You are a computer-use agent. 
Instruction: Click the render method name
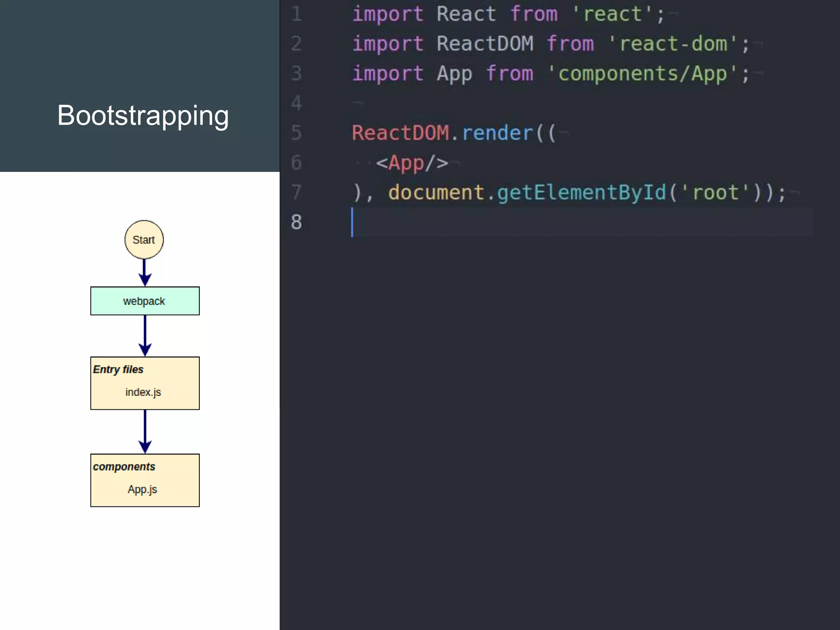point(497,133)
